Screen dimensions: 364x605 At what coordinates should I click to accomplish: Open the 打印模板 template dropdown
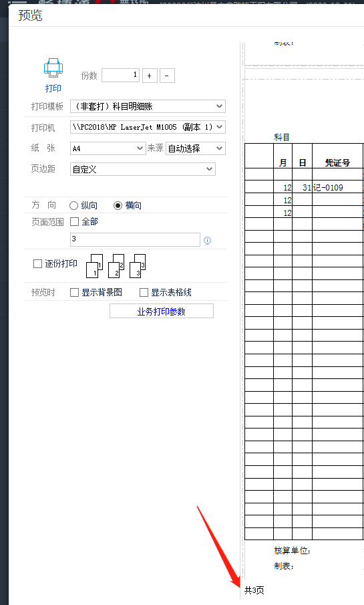148,106
